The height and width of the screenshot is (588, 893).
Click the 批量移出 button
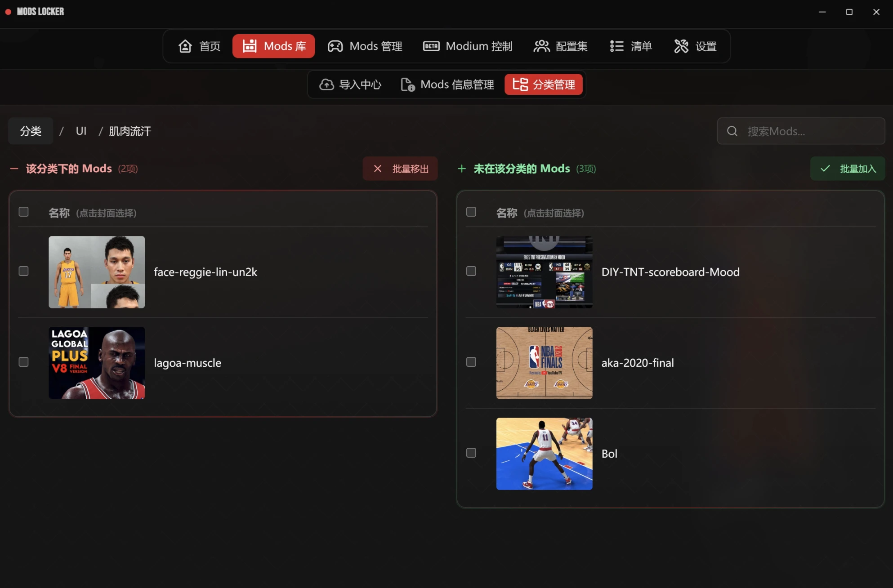coord(400,169)
